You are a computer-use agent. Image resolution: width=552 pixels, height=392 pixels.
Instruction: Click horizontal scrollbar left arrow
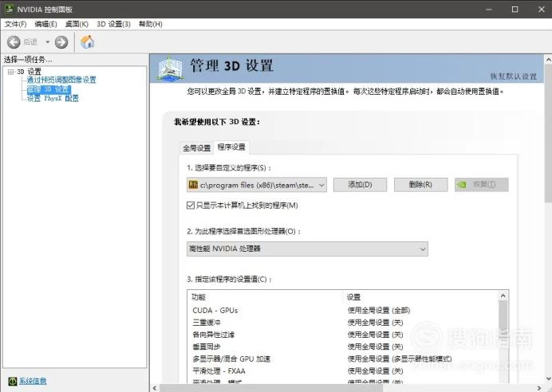point(155,388)
